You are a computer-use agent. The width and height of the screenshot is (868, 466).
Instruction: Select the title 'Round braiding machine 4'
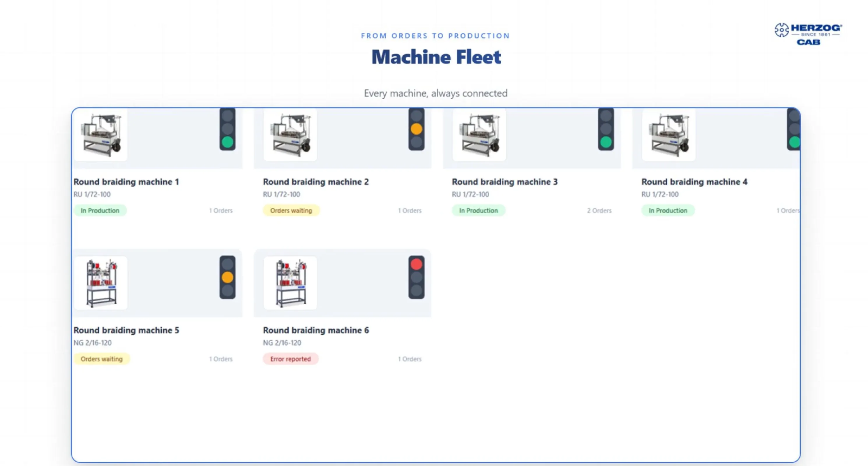(694, 182)
